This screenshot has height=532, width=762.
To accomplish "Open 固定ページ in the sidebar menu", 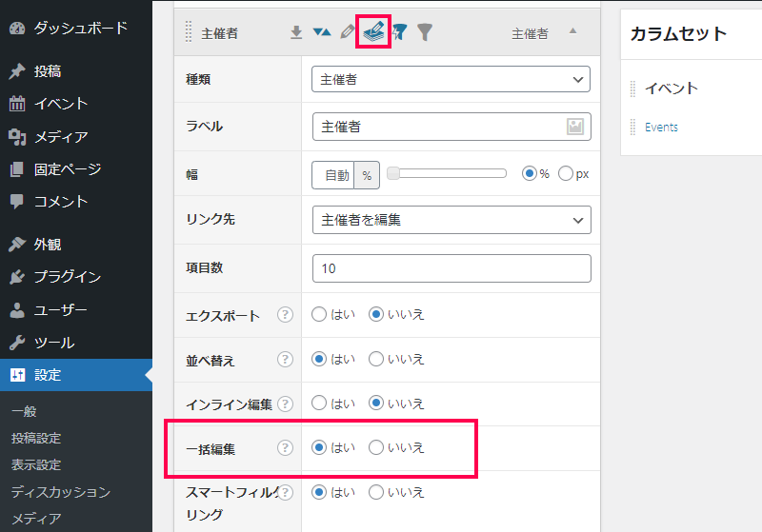I will tap(76, 169).
